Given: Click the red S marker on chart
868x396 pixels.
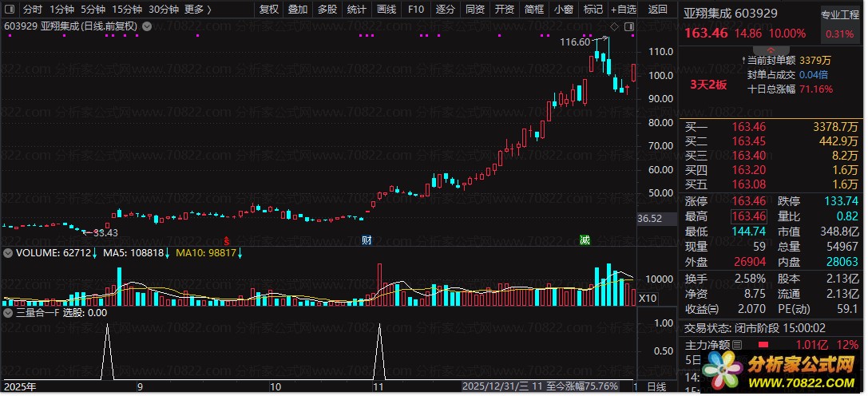Looking at the screenshot, I should [x=226, y=240].
